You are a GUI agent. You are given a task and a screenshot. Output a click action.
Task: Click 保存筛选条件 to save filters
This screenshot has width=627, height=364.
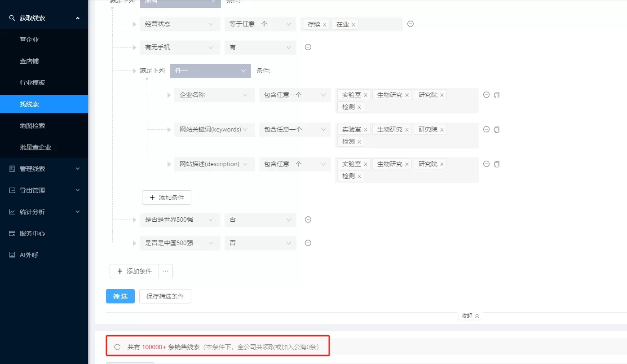point(165,296)
